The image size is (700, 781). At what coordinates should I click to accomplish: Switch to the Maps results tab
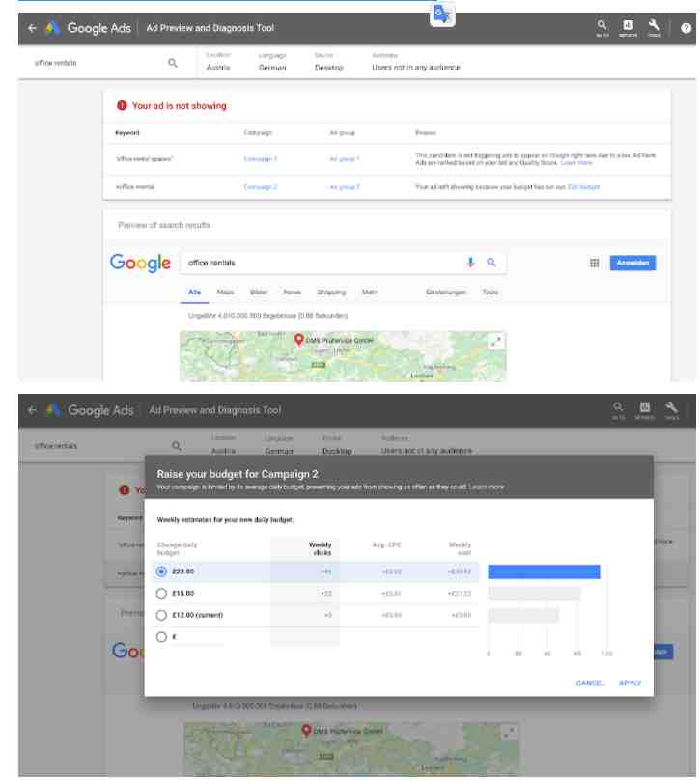[x=225, y=293]
